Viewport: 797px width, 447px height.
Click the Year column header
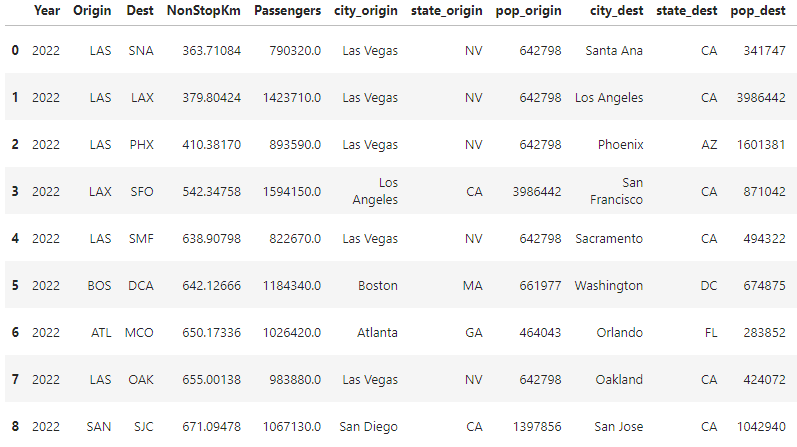coord(46,11)
